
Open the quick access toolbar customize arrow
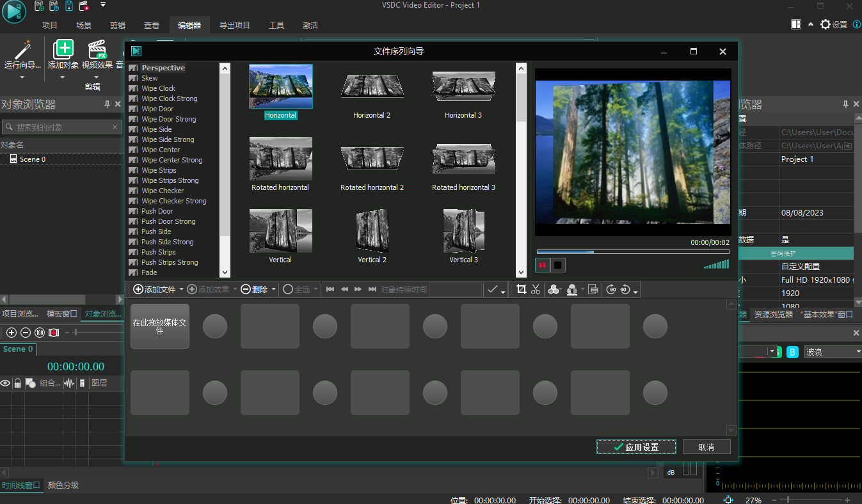104,4
